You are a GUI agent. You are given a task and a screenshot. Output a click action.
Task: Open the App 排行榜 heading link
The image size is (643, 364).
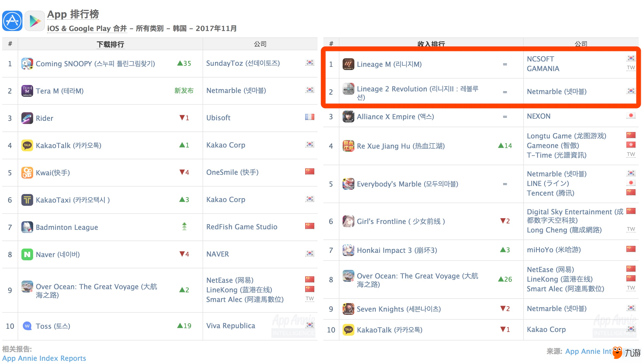[x=73, y=14]
